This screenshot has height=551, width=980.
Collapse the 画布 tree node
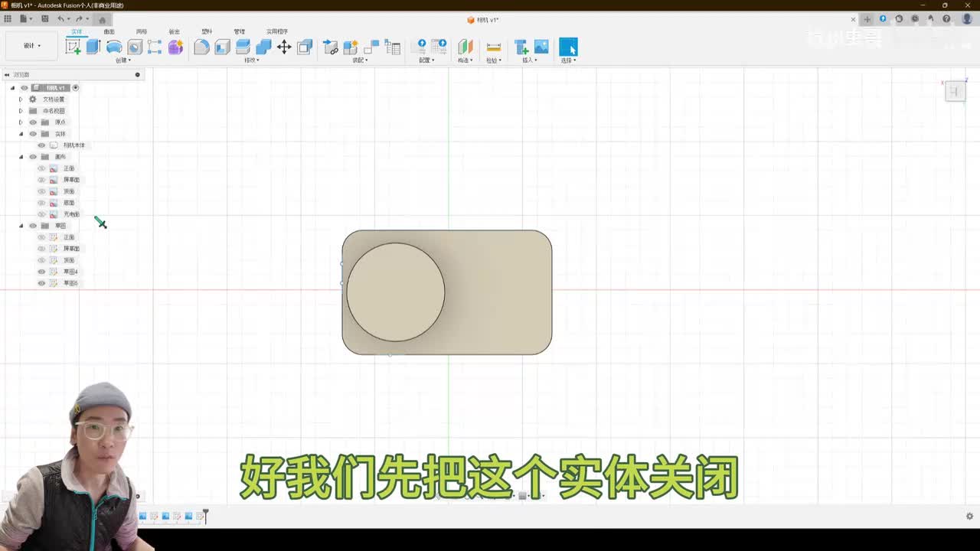coord(21,157)
